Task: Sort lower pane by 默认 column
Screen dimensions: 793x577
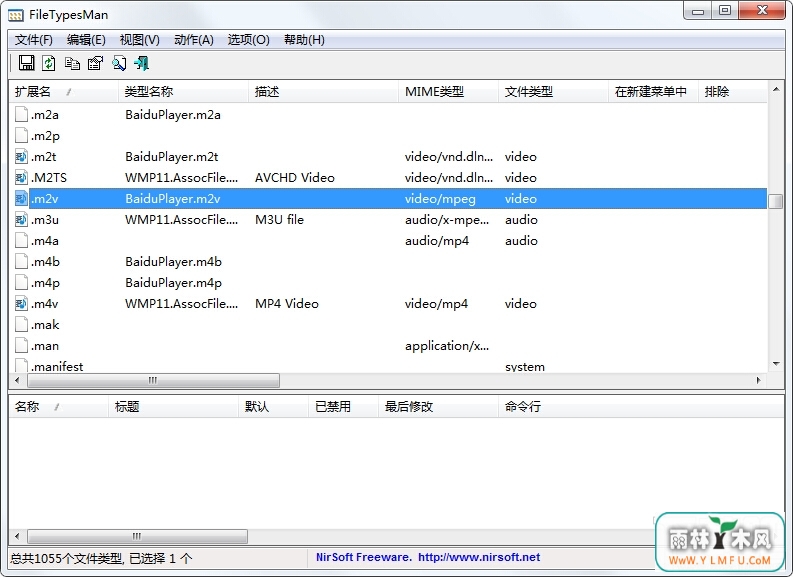Action: pyautogui.click(x=274, y=407)
